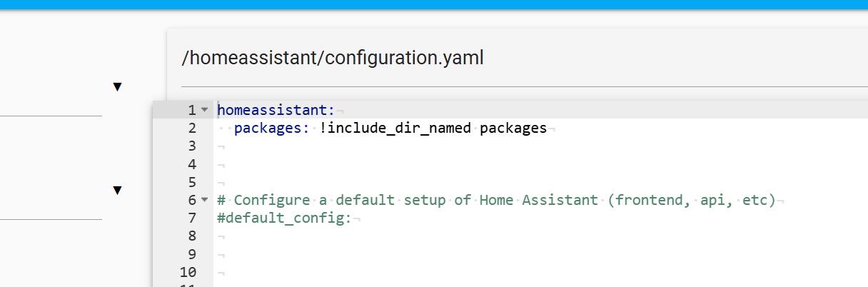The width and height of the screenshot is (868, 287).
Task: Select line number 5 in the gutter
Action: (x=191, y=182)
